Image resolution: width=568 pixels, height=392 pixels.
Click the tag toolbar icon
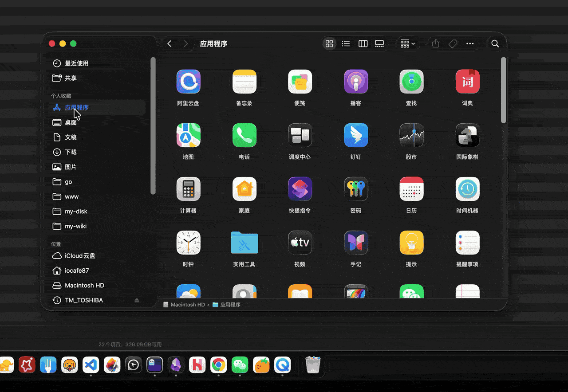coord(453,43)
